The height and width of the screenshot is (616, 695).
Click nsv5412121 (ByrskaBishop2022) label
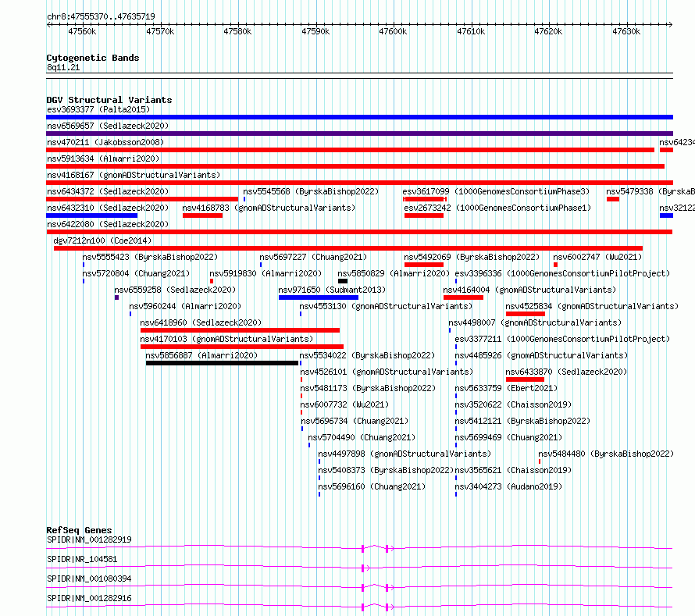click(522, 421)
